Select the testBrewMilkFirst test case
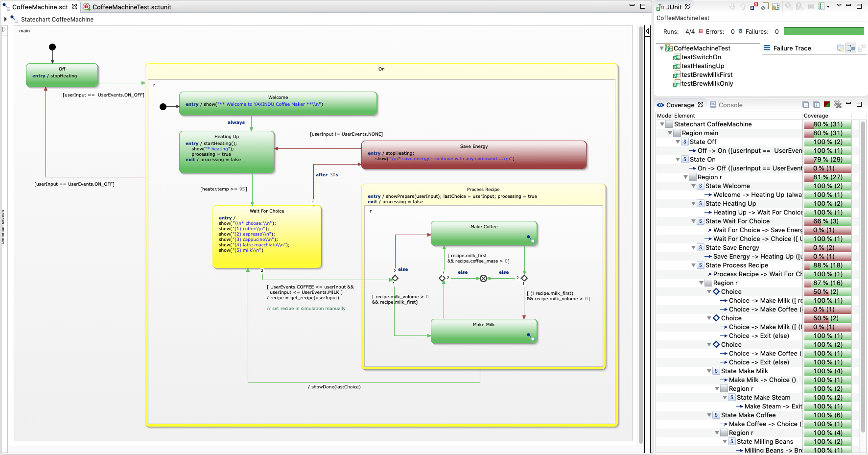The width and height of the screenshot is (868, 455). [706, 75]
